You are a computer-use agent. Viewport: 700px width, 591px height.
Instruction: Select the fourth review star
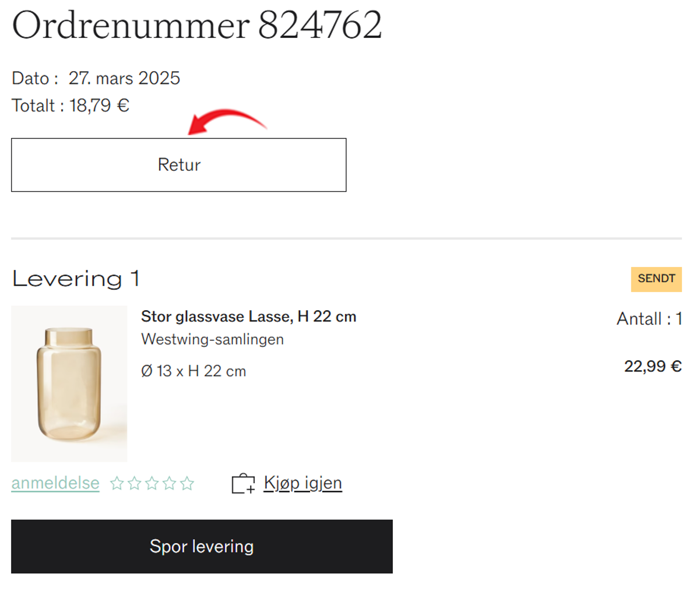pyautogui.click(x=170, y=483)
